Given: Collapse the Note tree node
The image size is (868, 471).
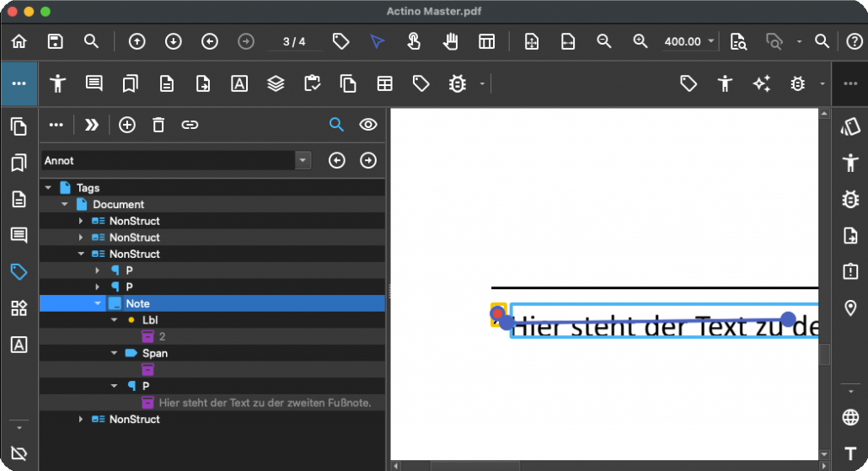Looking at the screenshot, I should tap(98, 303).
